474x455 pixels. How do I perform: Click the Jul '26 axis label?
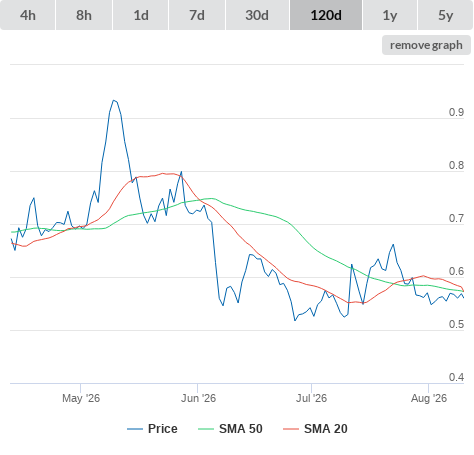tap(311, 398)
